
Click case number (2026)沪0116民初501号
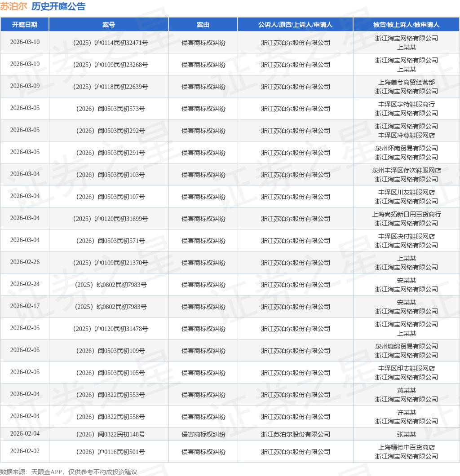point(111,452)
